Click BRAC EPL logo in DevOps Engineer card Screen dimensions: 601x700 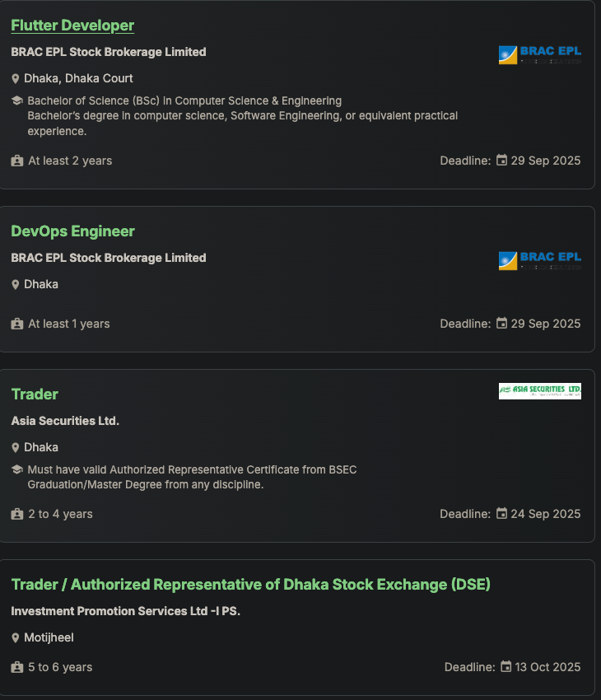click(539, 261)
